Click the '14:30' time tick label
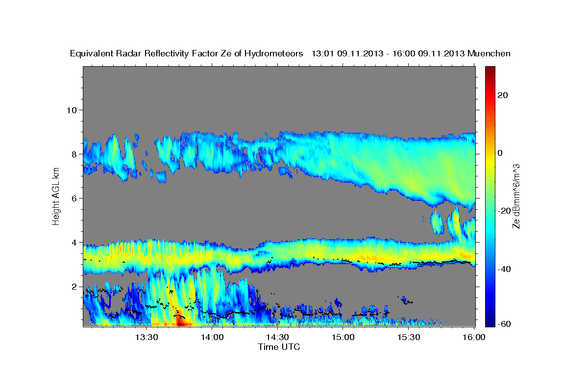This screenshot has width=588, height=392. pyautogui.click(x=278, y=337)
